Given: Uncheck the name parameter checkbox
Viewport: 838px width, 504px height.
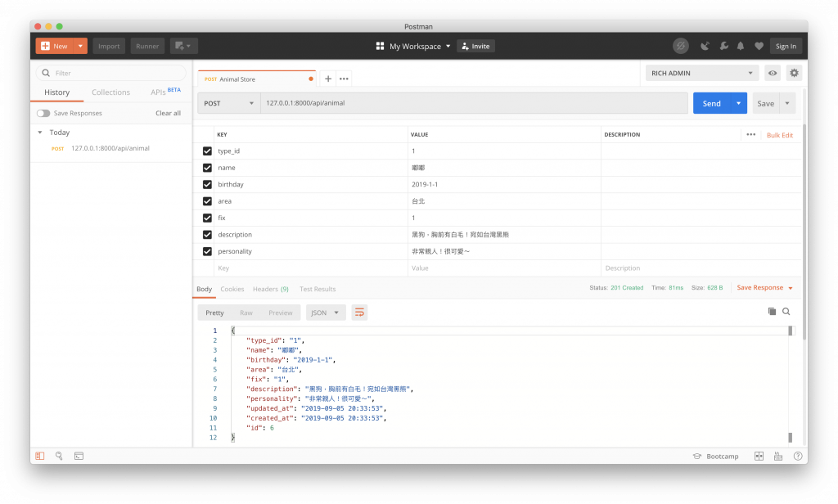Looking at the screenshot, I should pos(207,168).
